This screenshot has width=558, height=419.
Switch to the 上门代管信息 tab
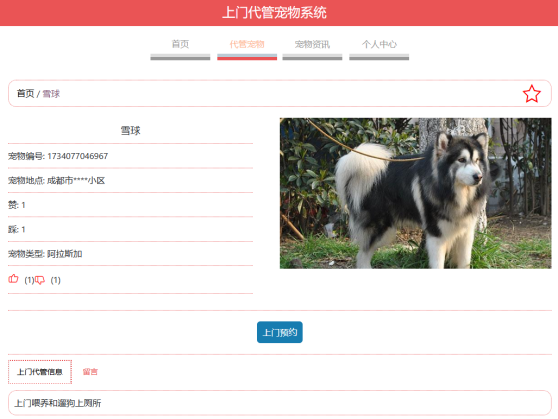tap(40, 372)
